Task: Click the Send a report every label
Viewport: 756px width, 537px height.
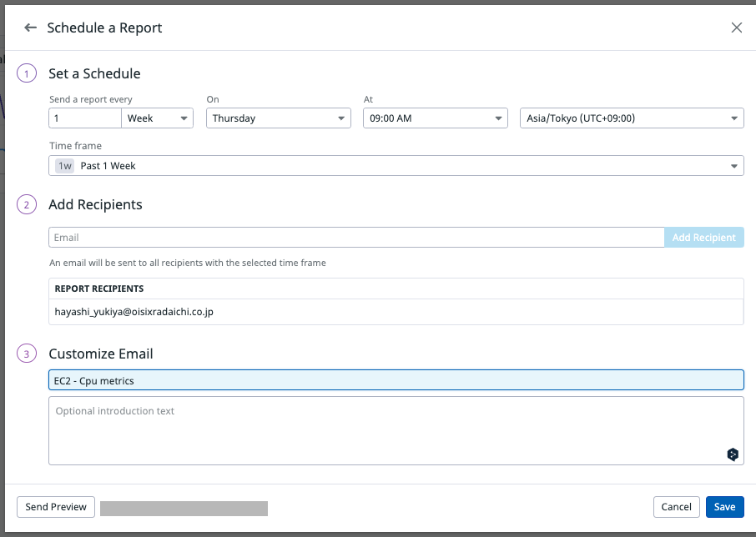Action: coord(91,99)
